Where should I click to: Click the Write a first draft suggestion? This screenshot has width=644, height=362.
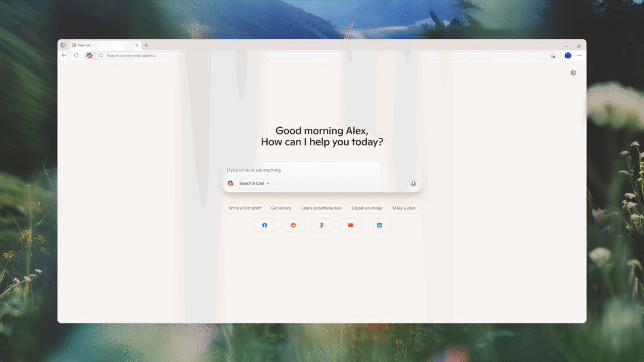coord(245,207)
